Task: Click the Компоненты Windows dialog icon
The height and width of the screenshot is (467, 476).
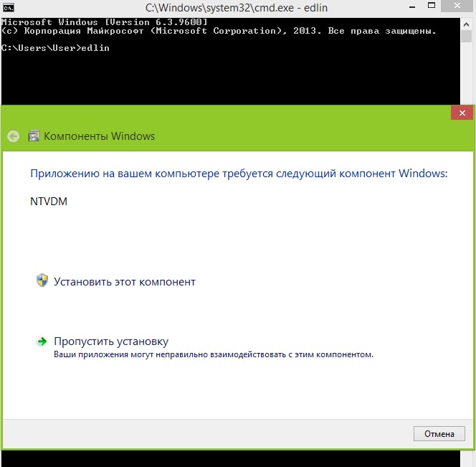Action: tap(34, 136)
